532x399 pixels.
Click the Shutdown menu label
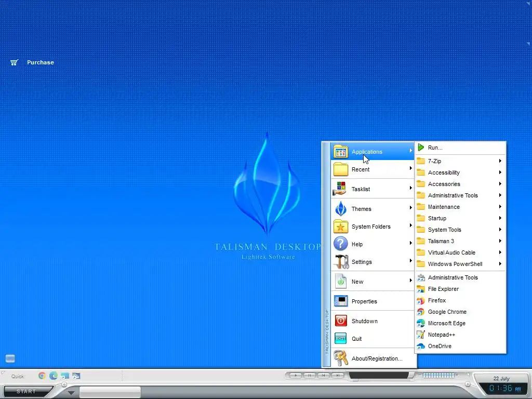(x=364, y=321)
